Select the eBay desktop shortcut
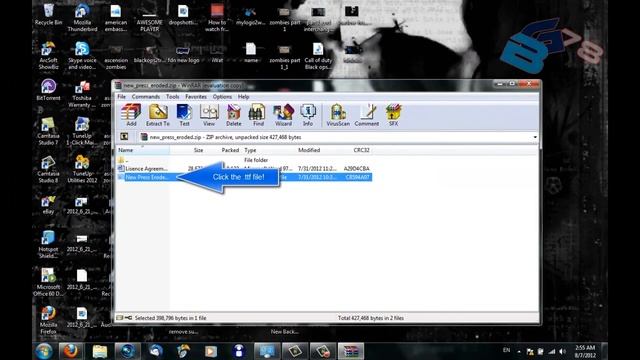Screen dimensions: 640x360 [x=48, y=205]
